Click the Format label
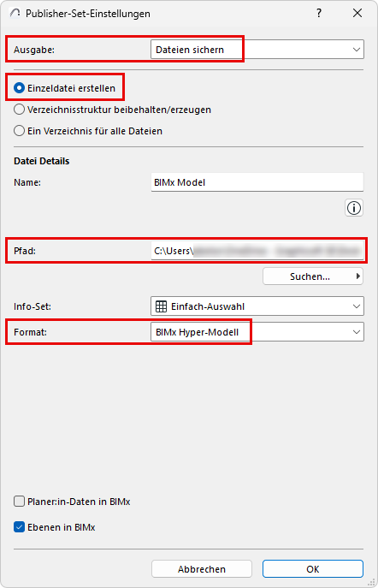This screenshot has width=378, height=588. pos(30,332)
